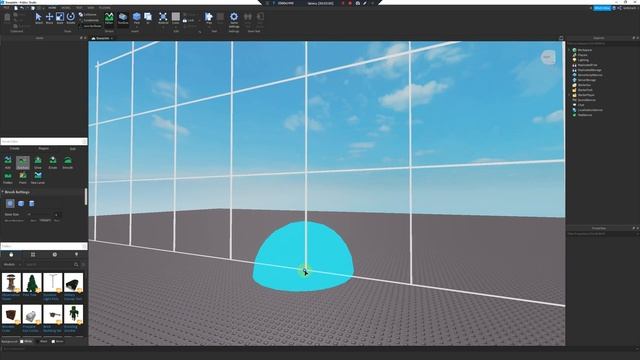
Task: Select the Erode terrain tool
Action: pos(53,162)
